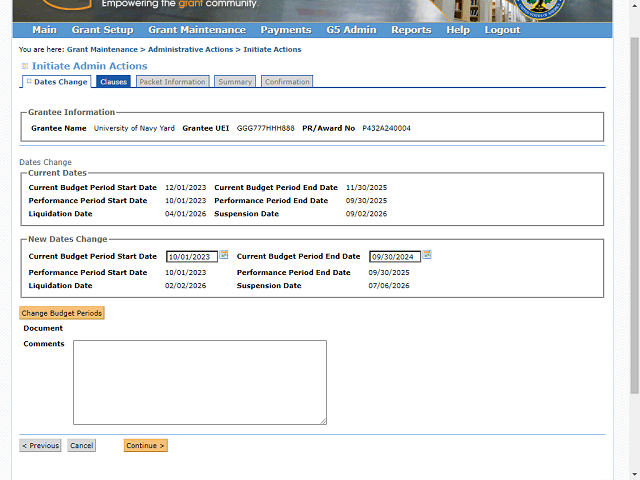Screen dimensions: 640x480
Task: Click the Cancel button
Action: click(82, 445)
